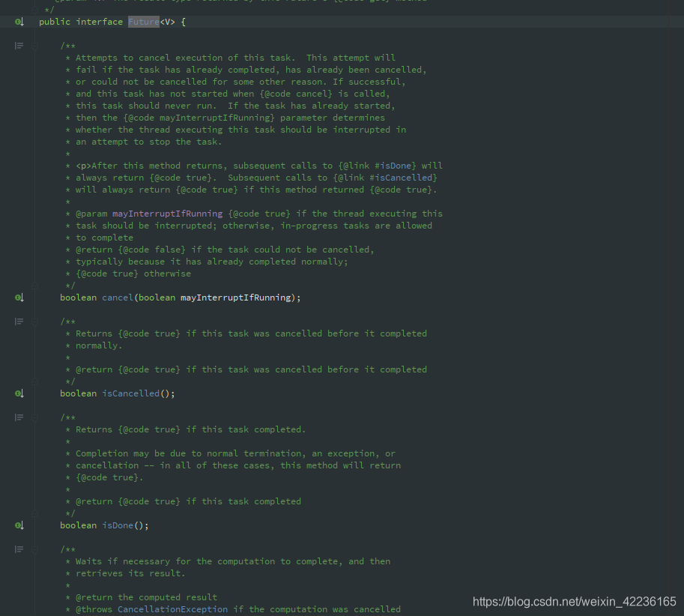Screen dimensions: 684x616
Task: Click fold end marker just above 'boolean isDone'
Action: coord(35,513)
